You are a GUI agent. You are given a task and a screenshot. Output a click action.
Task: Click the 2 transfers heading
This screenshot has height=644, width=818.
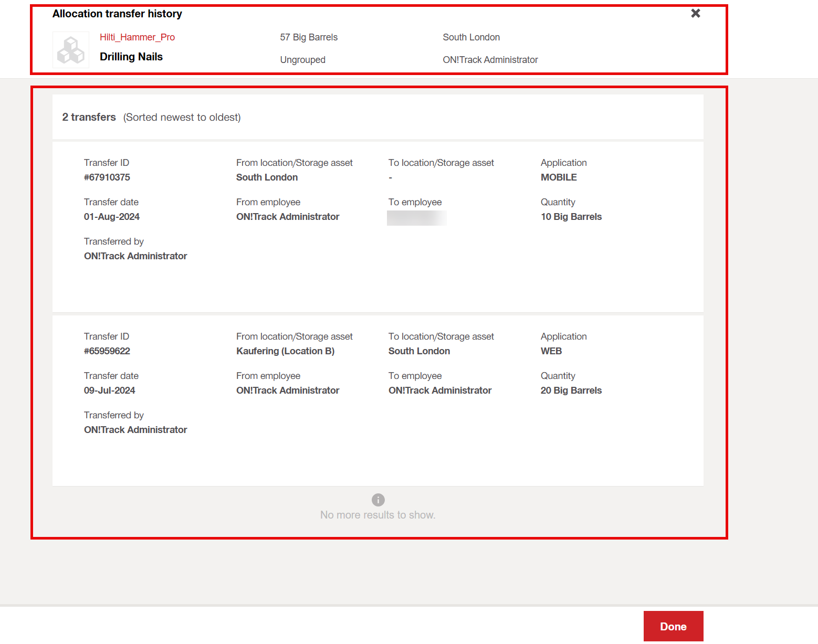point(89,117)
